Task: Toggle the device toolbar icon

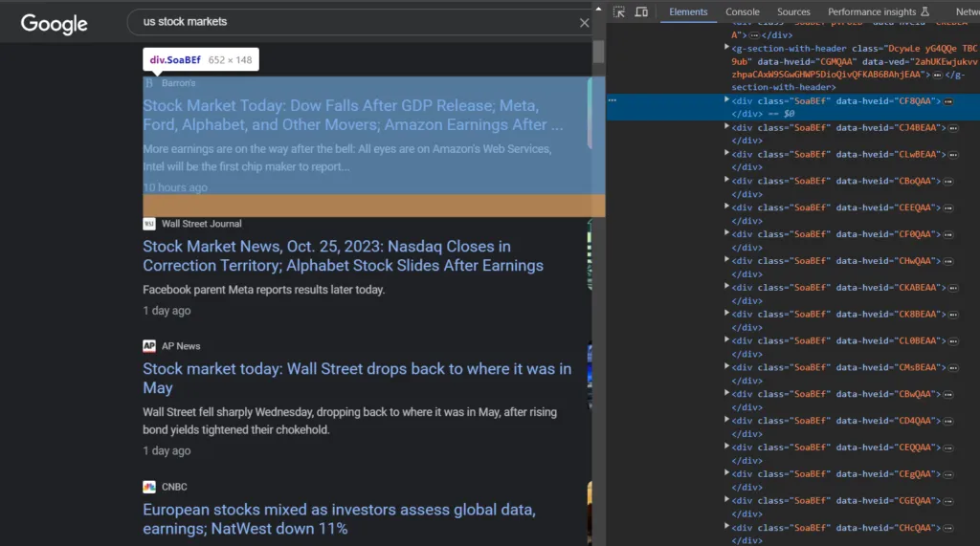Action: 641,11
